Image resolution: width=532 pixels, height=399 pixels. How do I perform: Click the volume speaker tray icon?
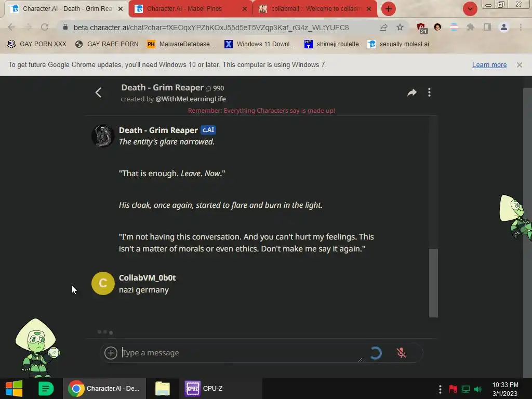coord(478,389)
